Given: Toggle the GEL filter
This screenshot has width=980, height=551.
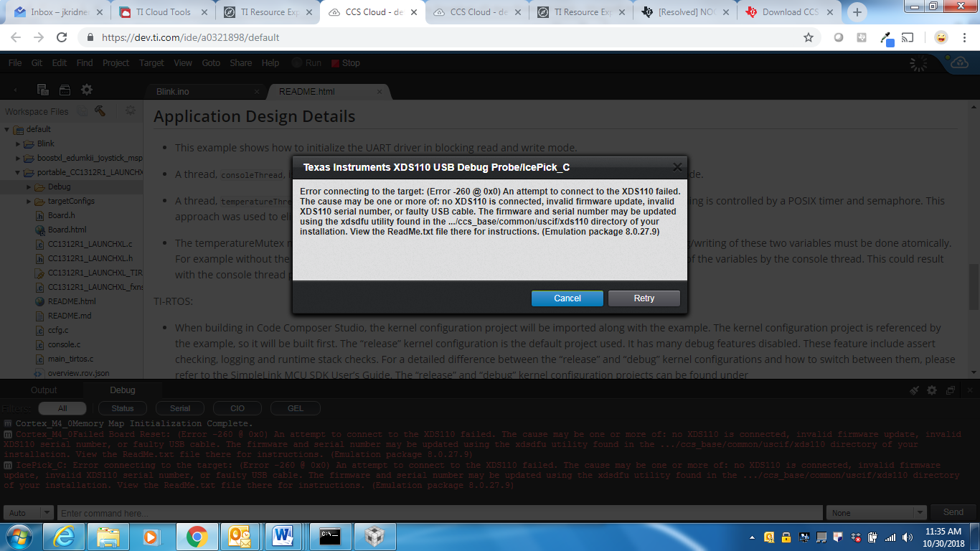Looking at the screenshot, I should click(x=296, y=408).
